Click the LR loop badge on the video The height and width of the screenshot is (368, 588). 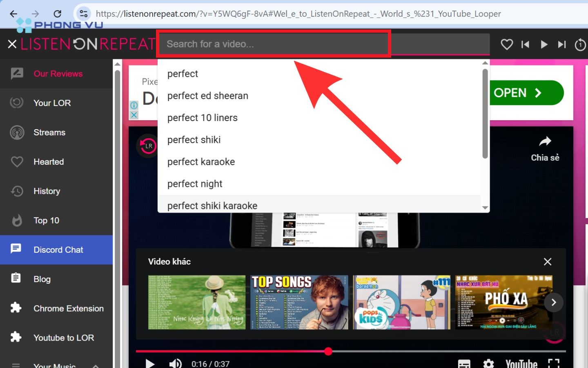pos(148,146)
